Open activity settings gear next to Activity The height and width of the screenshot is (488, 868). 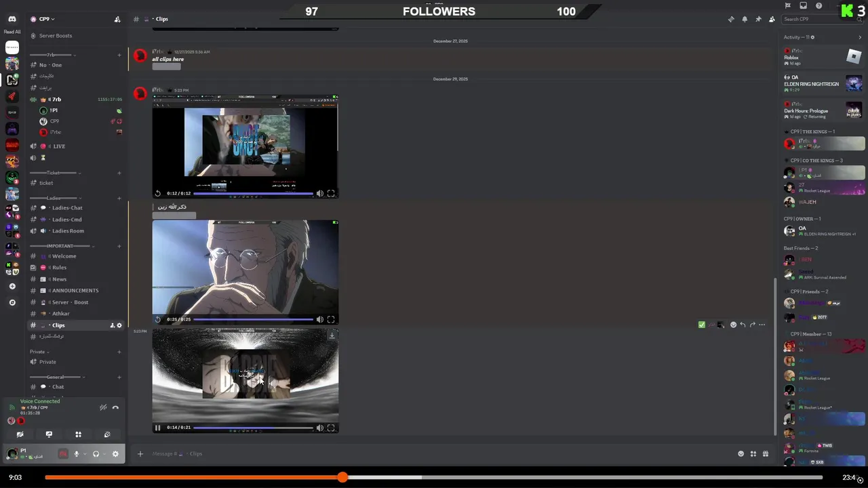813,37
